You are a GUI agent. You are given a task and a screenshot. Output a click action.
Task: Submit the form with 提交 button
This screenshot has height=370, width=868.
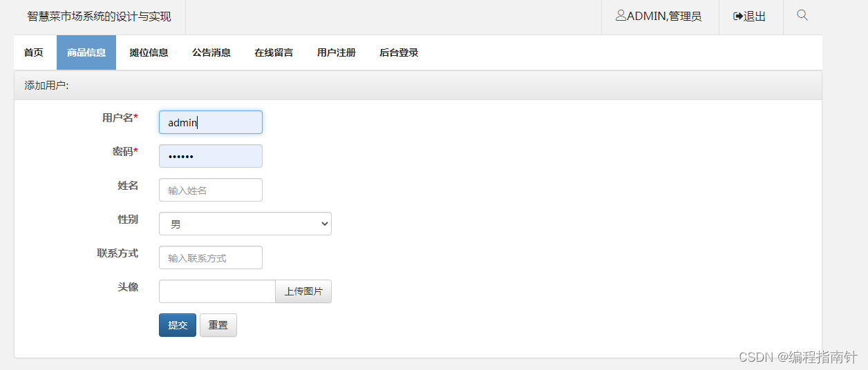coord(178,325)
